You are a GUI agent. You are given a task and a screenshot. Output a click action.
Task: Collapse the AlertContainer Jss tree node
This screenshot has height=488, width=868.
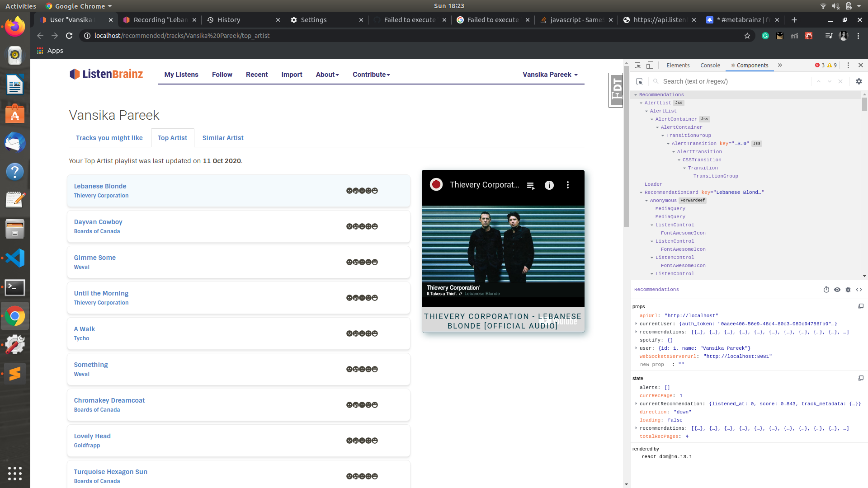652,119
